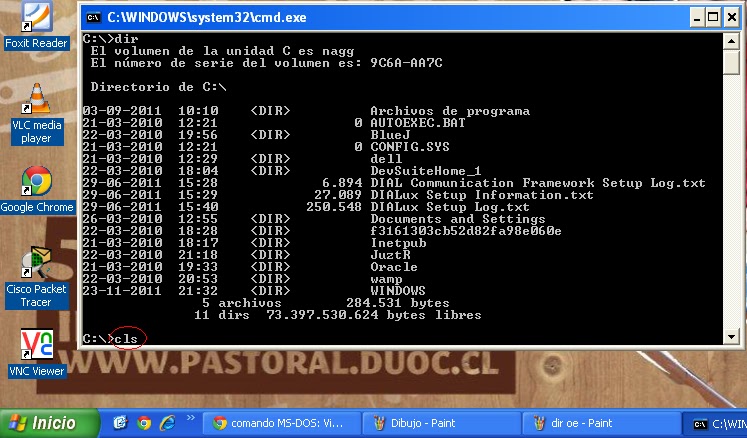747x438 pixels.
Task: Switch to the dir oe - Paint taskbar window
Action: [x=601, y=423]
